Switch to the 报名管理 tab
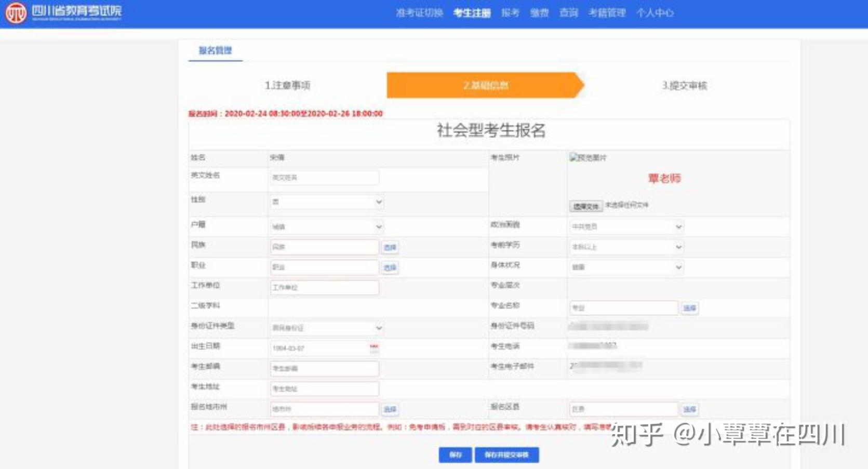 pos(215,50)
